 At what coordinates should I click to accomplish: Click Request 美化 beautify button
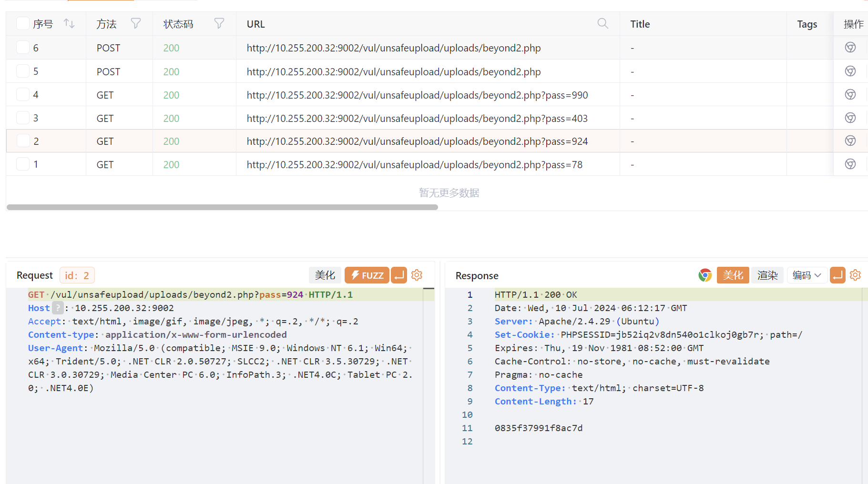pyautogui.click(x=325, y=275)
